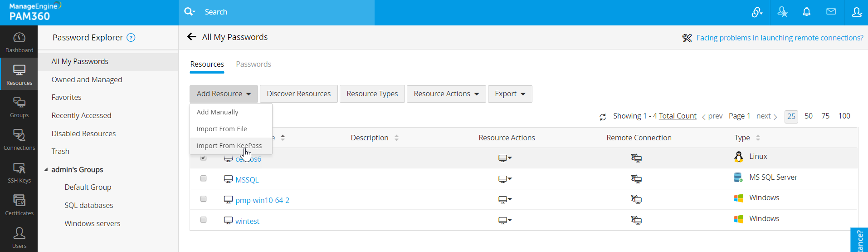The width and height of the screenshot is (868, 252).
Task: Click the back arrow beside All My Passwords
Action: pos(192,37)
